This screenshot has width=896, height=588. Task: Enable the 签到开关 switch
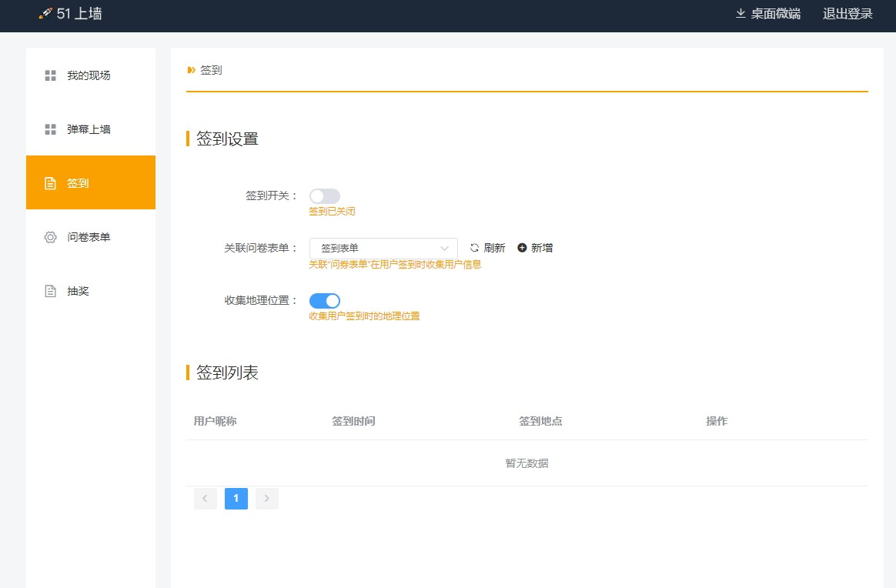tap(325, 196)
